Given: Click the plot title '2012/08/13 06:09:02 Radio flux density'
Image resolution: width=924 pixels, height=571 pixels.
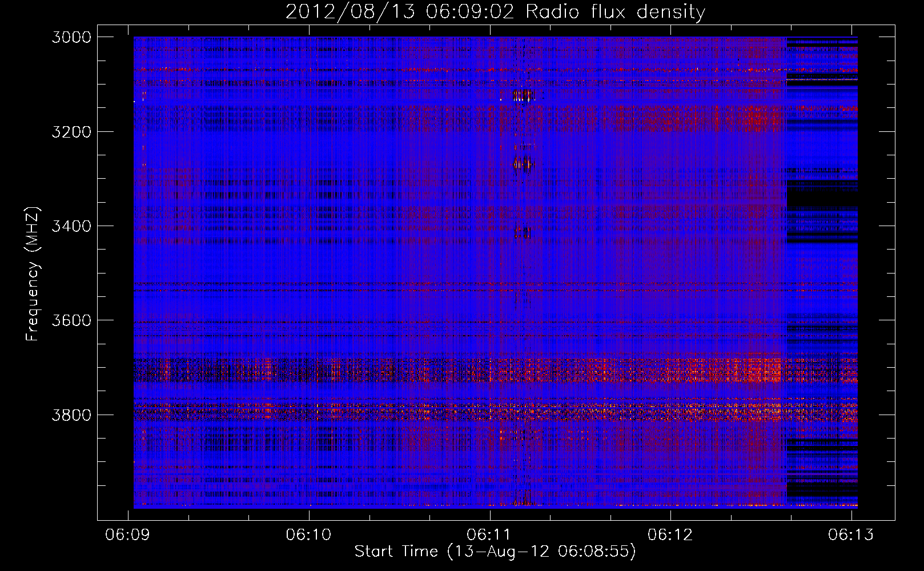Looking at the screenshot, I should pos(495,11).
